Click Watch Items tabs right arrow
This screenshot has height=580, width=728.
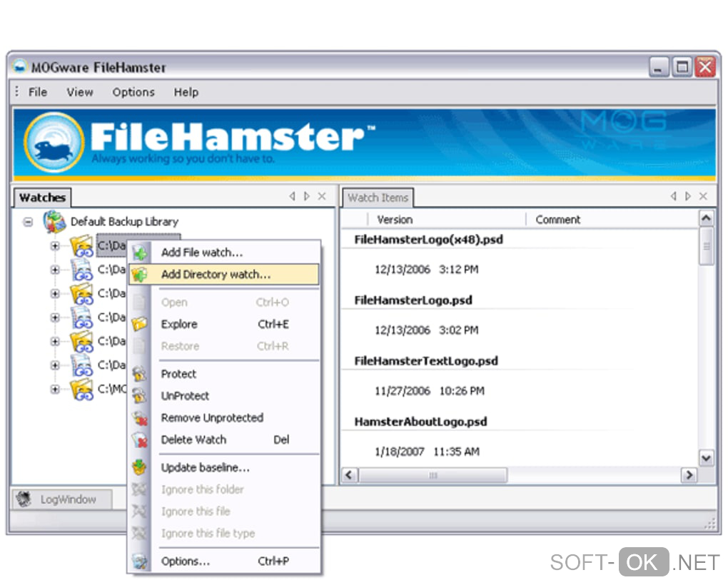pyautogui.click(x=689, y=196)
